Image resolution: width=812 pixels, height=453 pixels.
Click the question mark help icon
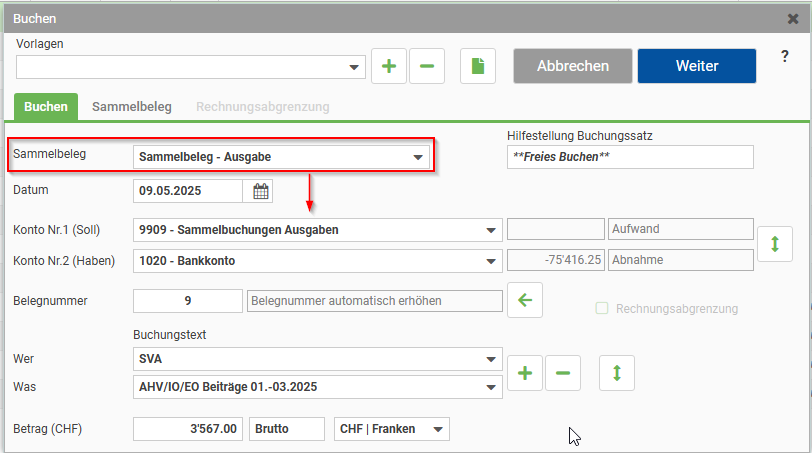785,58
